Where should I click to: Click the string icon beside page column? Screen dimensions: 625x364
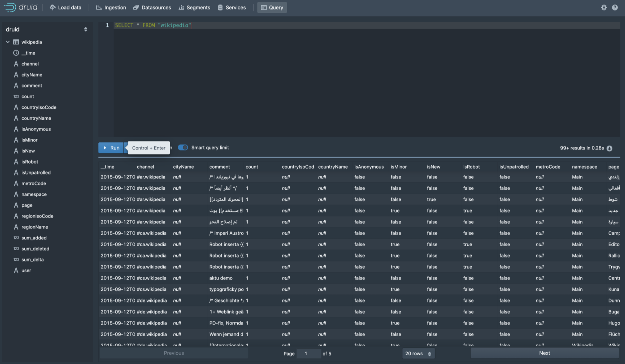16,205
